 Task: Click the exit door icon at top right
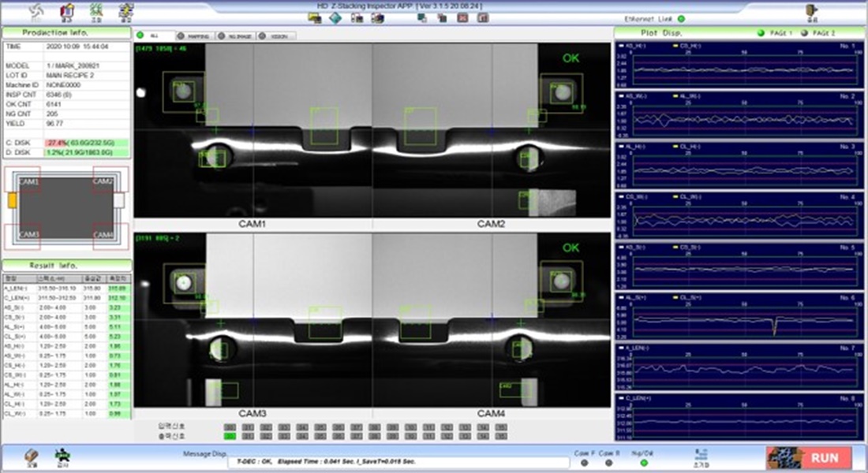coord(810,11)
